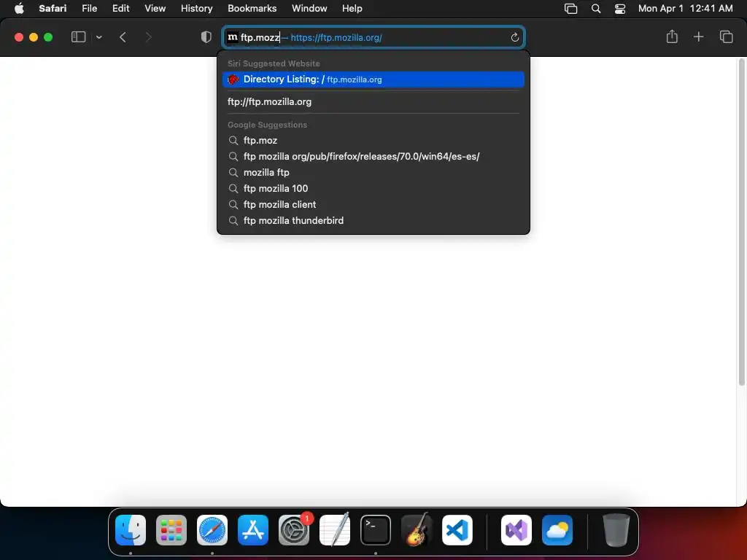Select the Directory Listing ftp.mozilla.org suggestion
The width and height of the screenshot is (747, 560).
tap(373, 79)
